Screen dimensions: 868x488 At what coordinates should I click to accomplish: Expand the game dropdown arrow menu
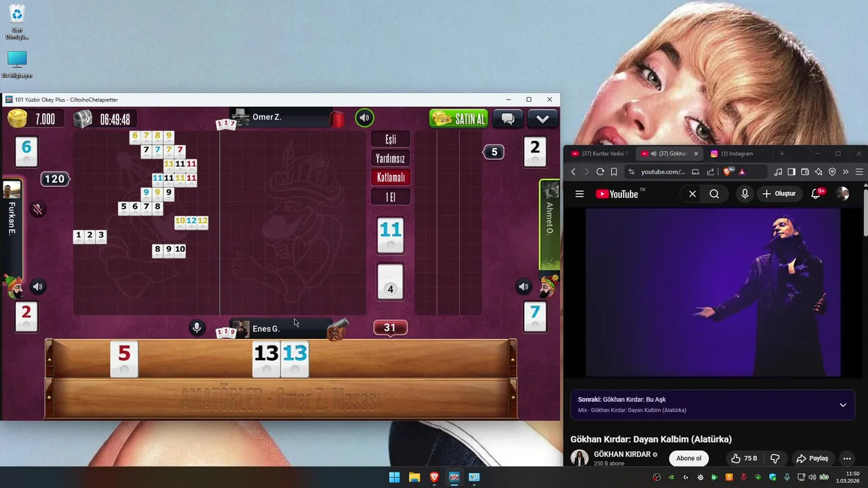[542, 119]
